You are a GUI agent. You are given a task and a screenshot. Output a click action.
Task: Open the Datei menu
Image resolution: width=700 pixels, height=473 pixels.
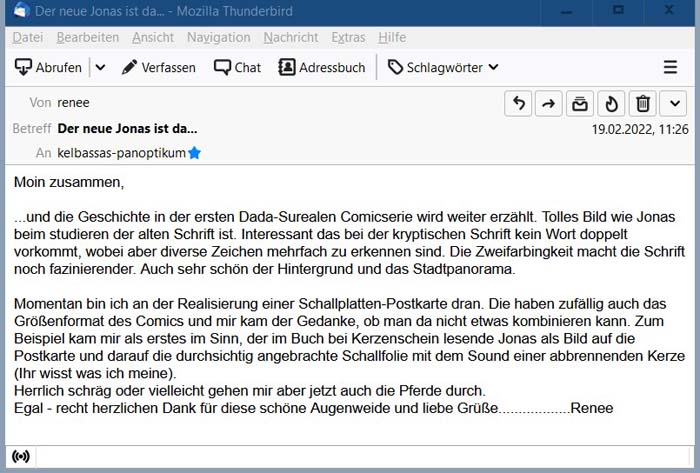click(28, 37)
